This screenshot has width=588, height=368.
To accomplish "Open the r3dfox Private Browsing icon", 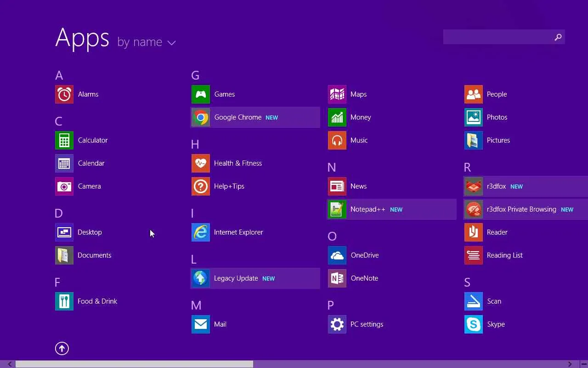I will (474, 209).
